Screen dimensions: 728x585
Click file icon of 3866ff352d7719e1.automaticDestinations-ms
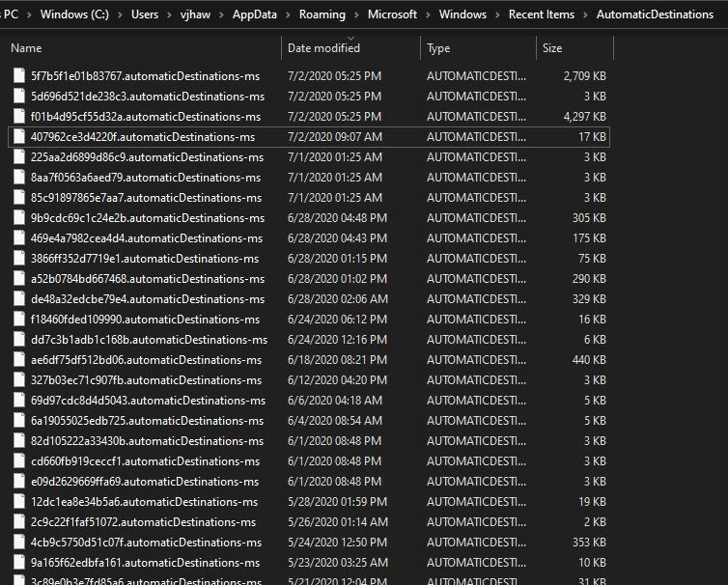[x=19, y=258]
